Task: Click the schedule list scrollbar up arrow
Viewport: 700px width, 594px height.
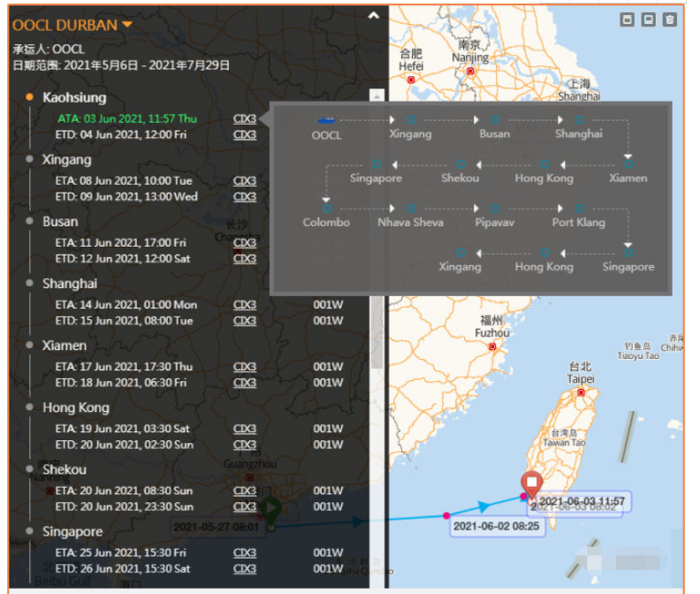Action: (x=377, y=96)
